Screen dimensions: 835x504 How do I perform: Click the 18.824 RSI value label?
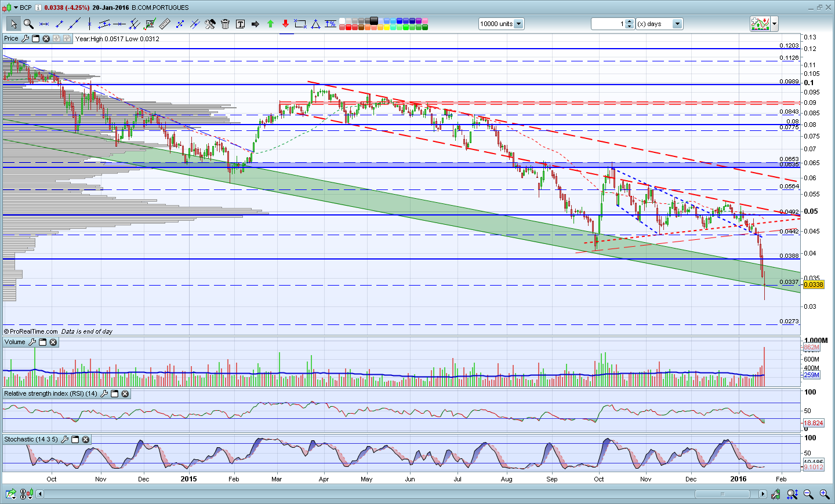click(814, 423)
